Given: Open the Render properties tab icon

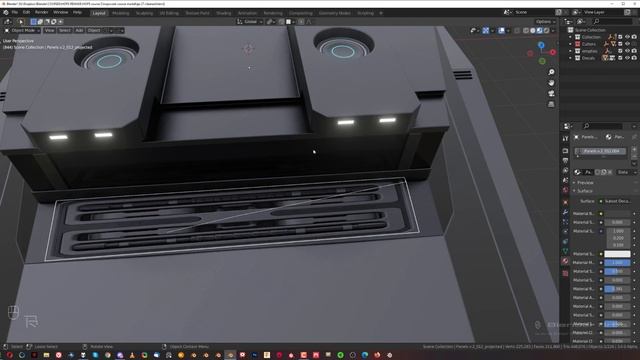Looking at the screenshot, I should coord(565,151).
